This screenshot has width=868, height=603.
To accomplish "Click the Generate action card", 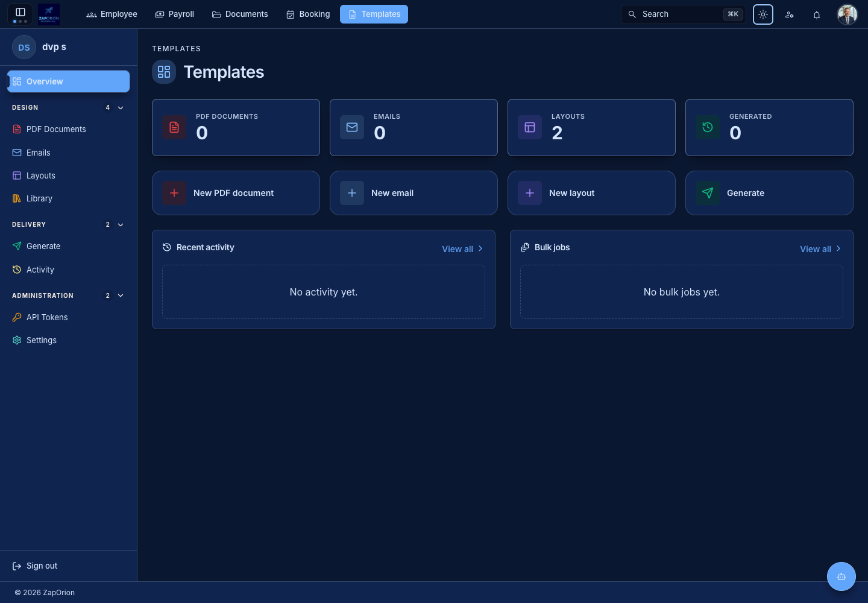I will click(769, 193).
